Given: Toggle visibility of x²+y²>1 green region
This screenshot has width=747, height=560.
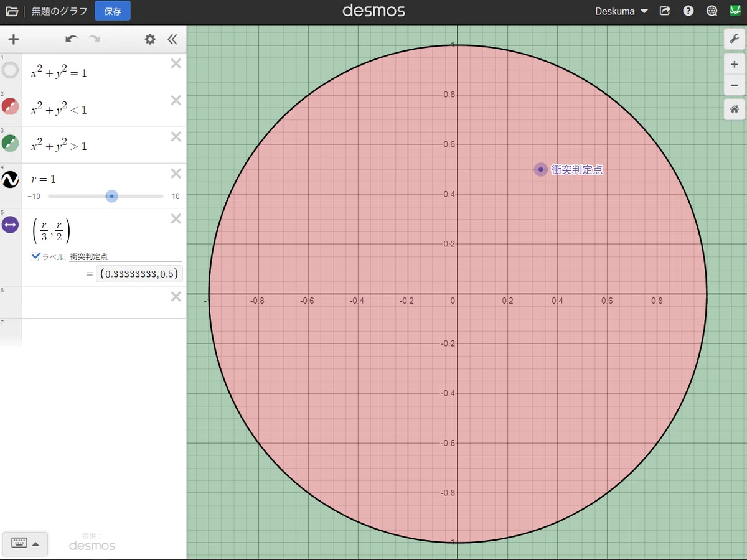Looking at the screenshot, I should (x=10, y=144).
